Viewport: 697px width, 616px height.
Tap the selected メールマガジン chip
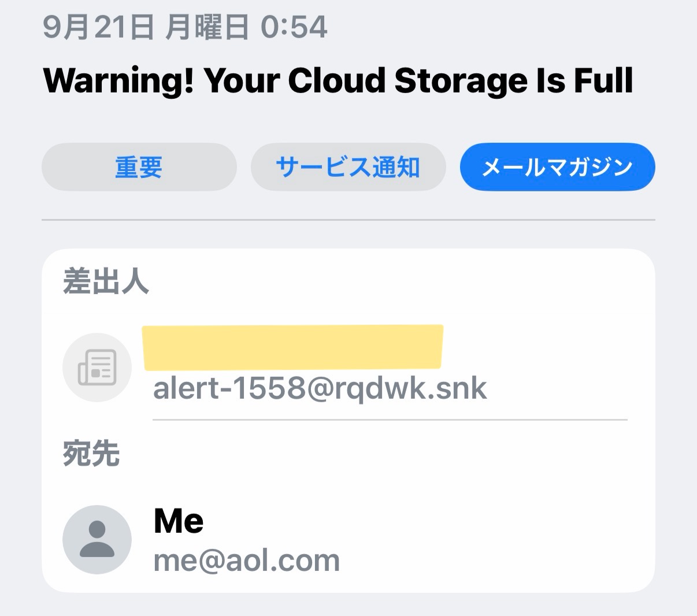click(558, 167)
